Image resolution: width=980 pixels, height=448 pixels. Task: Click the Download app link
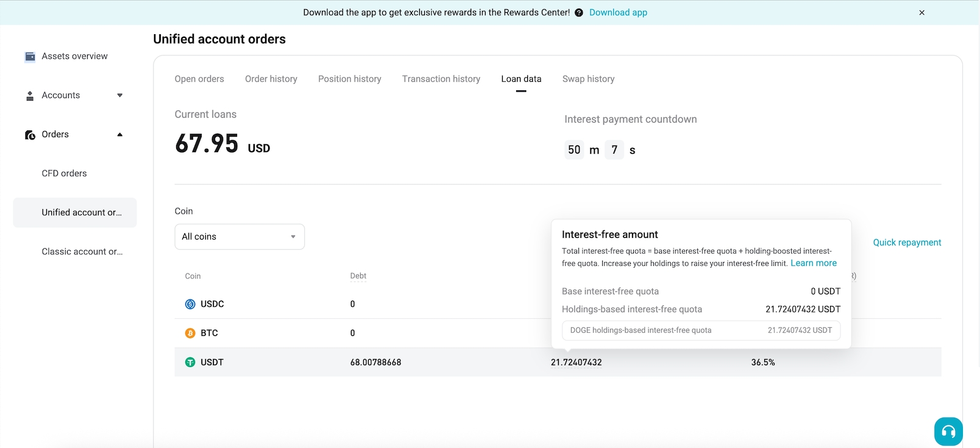[618, 13]
